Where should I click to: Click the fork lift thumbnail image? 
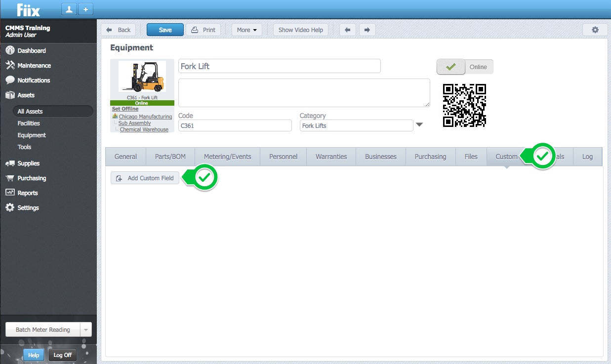[142, 77]
